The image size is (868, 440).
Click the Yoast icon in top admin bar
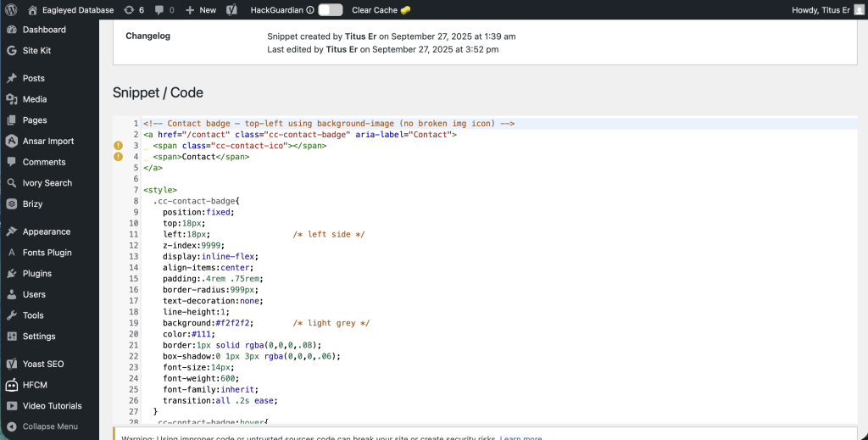tap(231, 10)
